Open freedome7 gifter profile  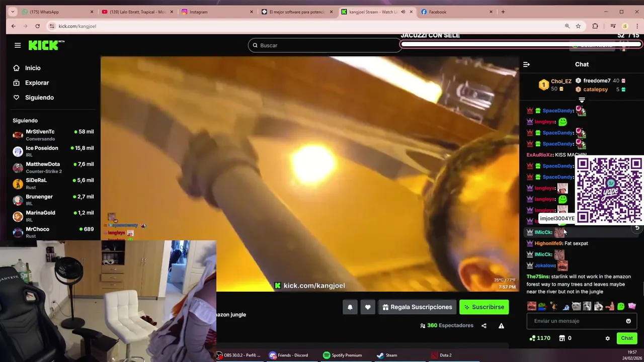(x=596, y=80)
